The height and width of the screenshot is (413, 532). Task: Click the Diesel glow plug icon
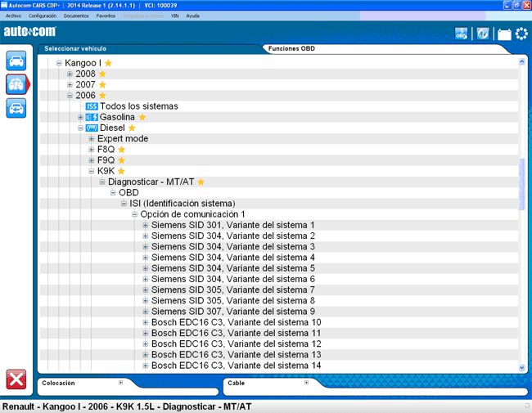(x=92, y=128)
